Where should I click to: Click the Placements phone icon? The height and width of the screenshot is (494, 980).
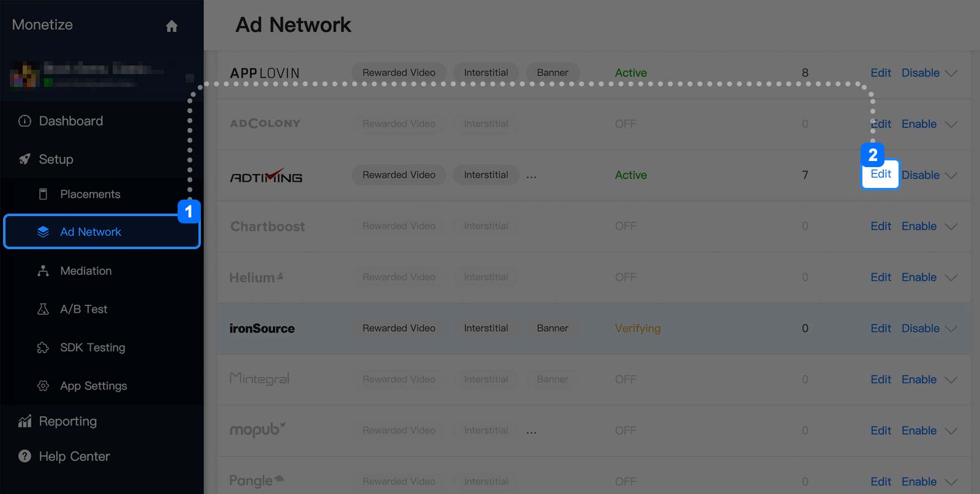(43, 194)
